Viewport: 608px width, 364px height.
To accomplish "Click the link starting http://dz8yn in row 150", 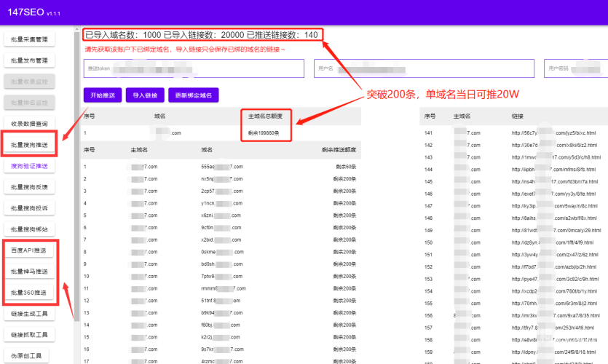I will tap(553, 242).
